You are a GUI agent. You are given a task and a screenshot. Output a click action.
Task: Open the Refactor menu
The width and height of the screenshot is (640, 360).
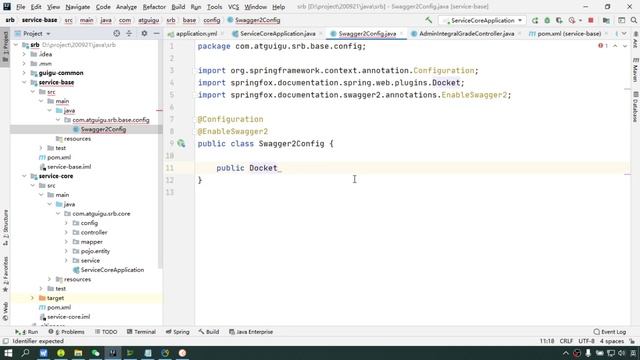coord(154,7)
